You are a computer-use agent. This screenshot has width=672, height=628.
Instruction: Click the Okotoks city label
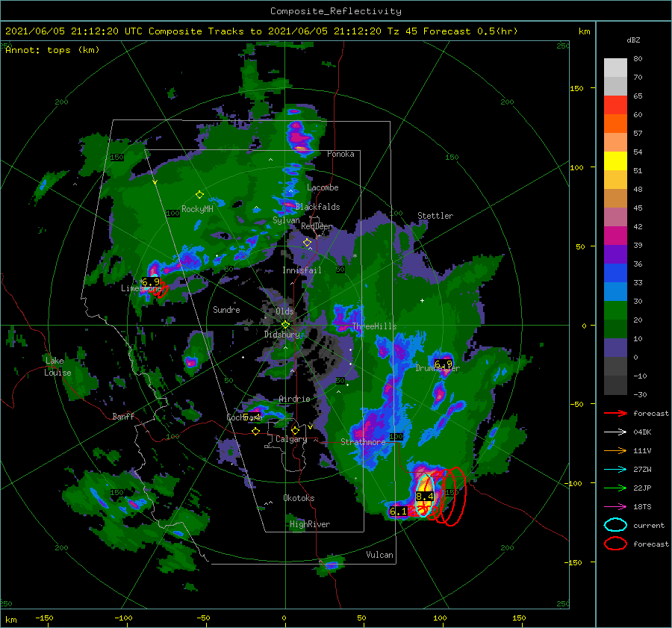click(299, 497)
